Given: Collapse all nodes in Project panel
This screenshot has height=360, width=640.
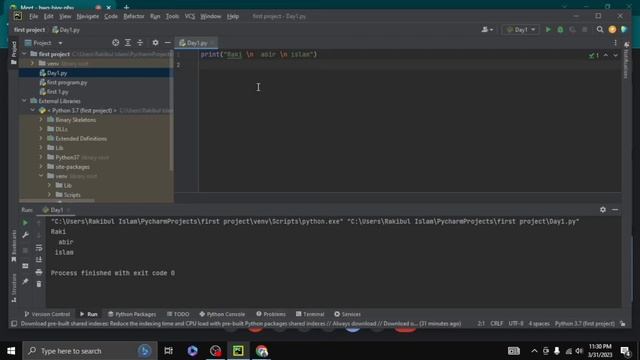Looking at the screenshot, I should [x=140, y=42].
